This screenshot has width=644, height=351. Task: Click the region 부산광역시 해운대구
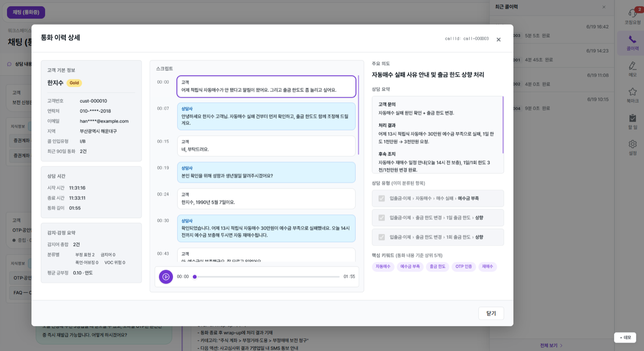pyautogui.click(x=98, y=131)
